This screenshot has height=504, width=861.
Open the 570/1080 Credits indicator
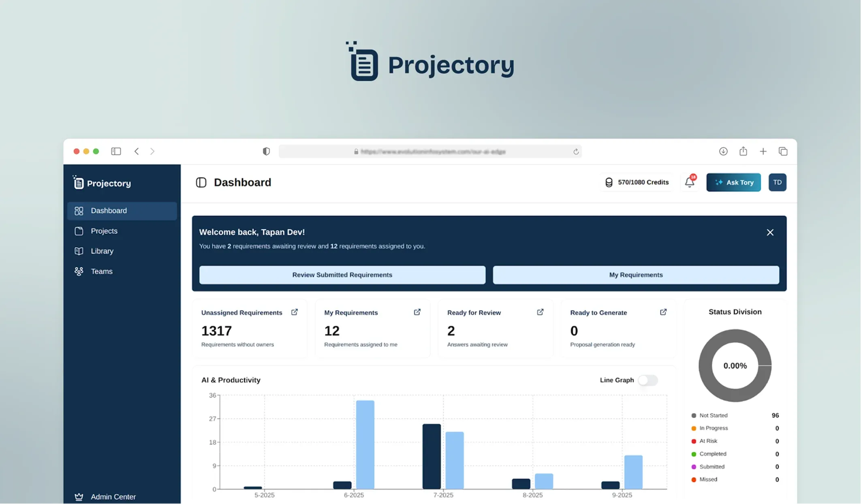point(637,182)
